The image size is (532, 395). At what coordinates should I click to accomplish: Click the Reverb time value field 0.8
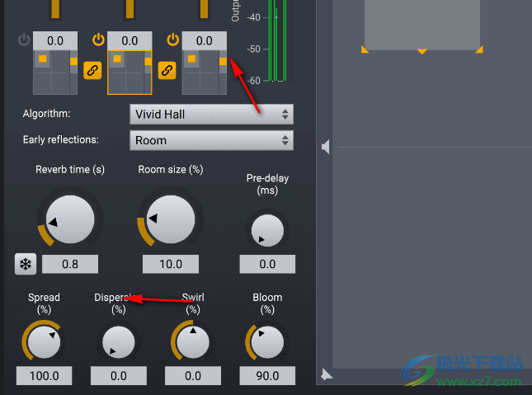point(70,265)
